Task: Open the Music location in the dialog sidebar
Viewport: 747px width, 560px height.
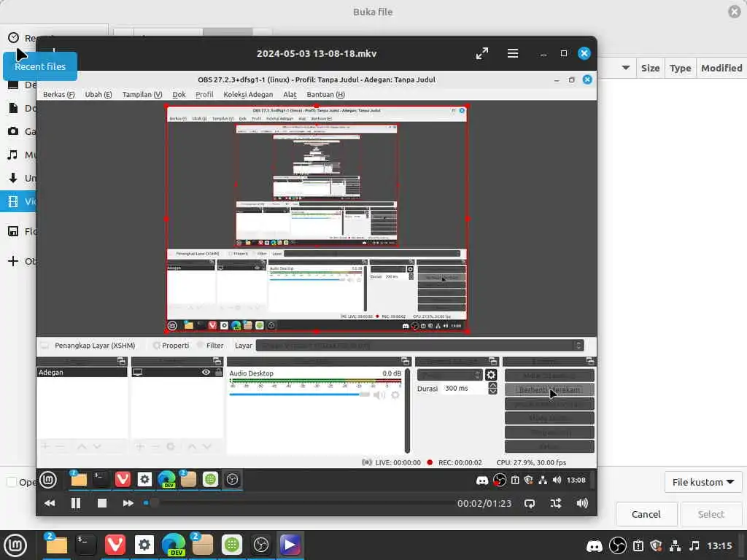Action: click(x=21, y=155)
